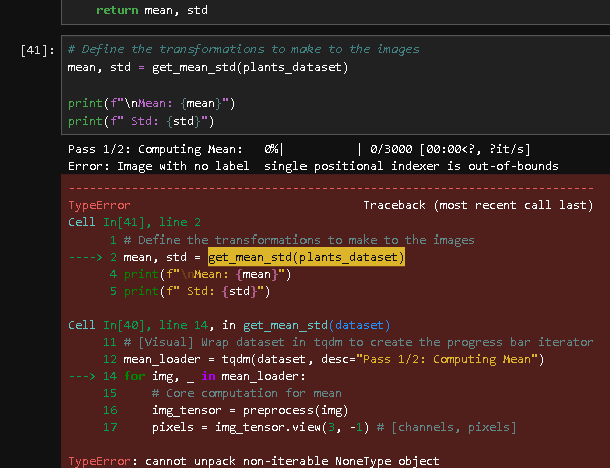Click 'Cell In[41], line 2' traceback reference
Viewport: 610px width, 468px height.
click(x=134, y=222)
